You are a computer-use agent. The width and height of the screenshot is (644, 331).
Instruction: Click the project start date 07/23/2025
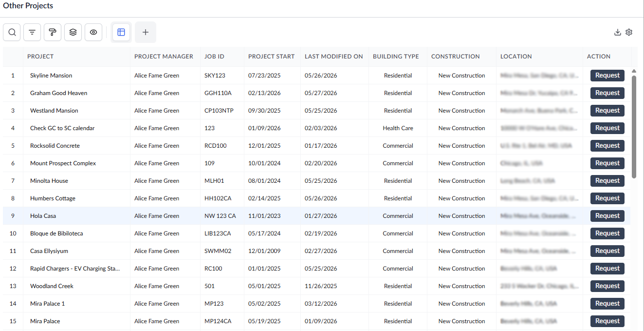point(264,76)
